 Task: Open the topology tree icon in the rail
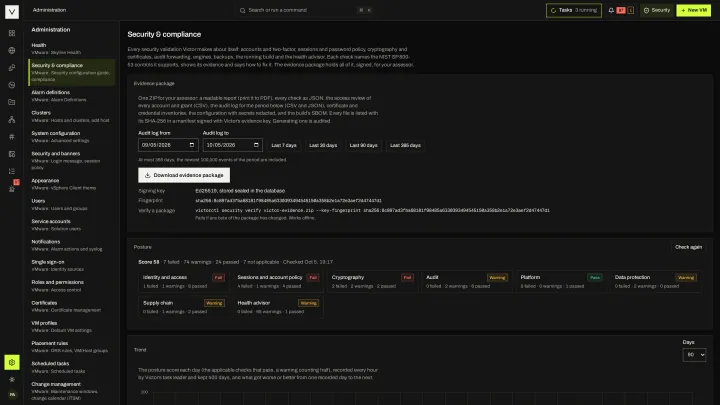(x=12, y=119)
